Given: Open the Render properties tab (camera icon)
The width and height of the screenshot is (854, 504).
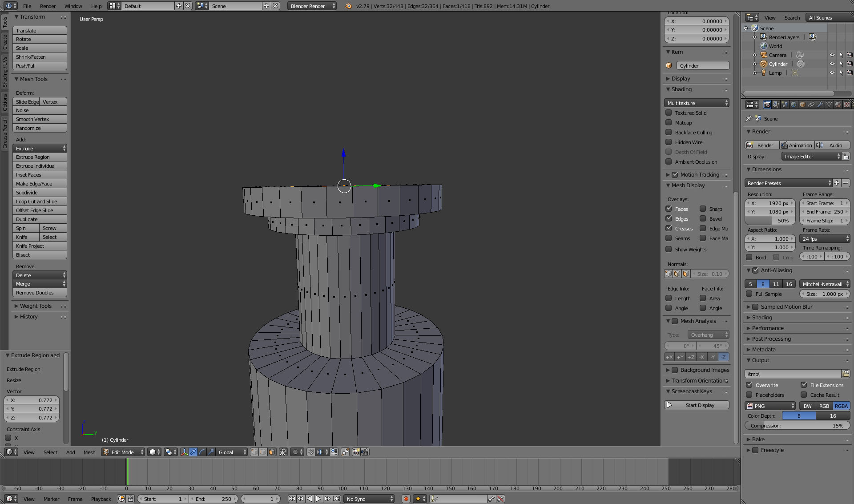Looking at the screenshot, I should 767,105.
